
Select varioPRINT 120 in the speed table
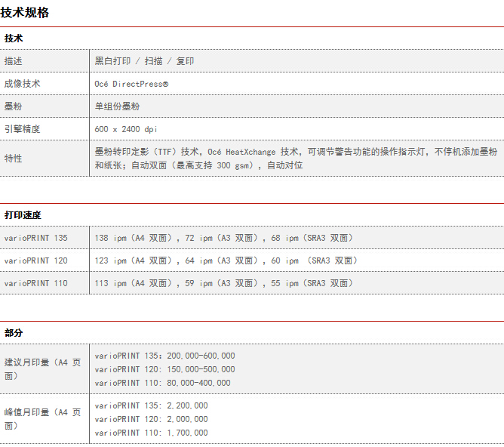[36, 260]
